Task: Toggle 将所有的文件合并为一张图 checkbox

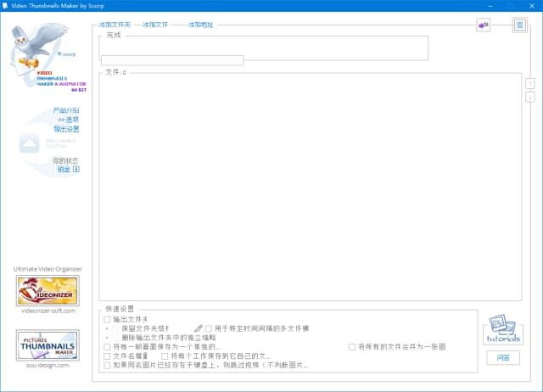Action: click(352, 347)
